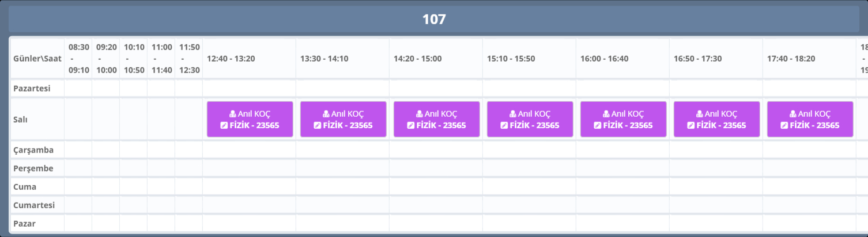Click the empty Cuma cell under 16:00 - 16:40
868x237 pixels.
(622, 187)
